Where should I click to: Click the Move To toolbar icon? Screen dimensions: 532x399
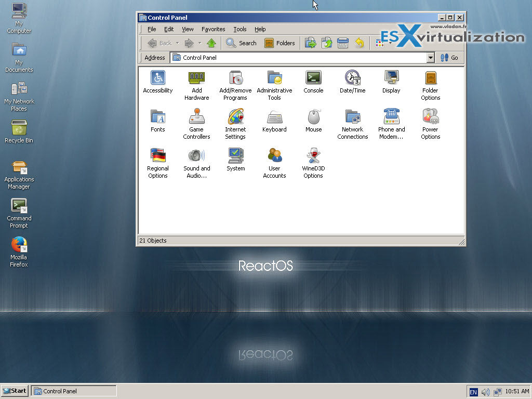310,43
